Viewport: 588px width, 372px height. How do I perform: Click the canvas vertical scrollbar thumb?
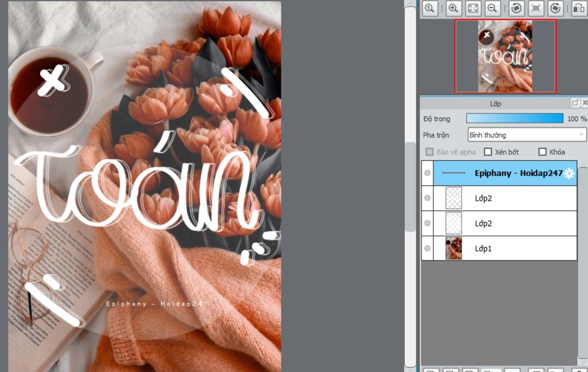pyautogui.click(x=410, y=187)
